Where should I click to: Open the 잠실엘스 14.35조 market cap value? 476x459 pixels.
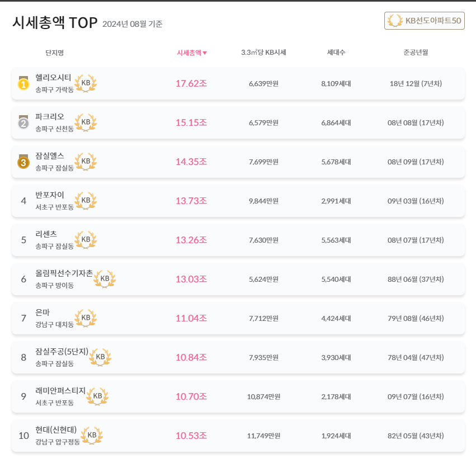(191, 162)
